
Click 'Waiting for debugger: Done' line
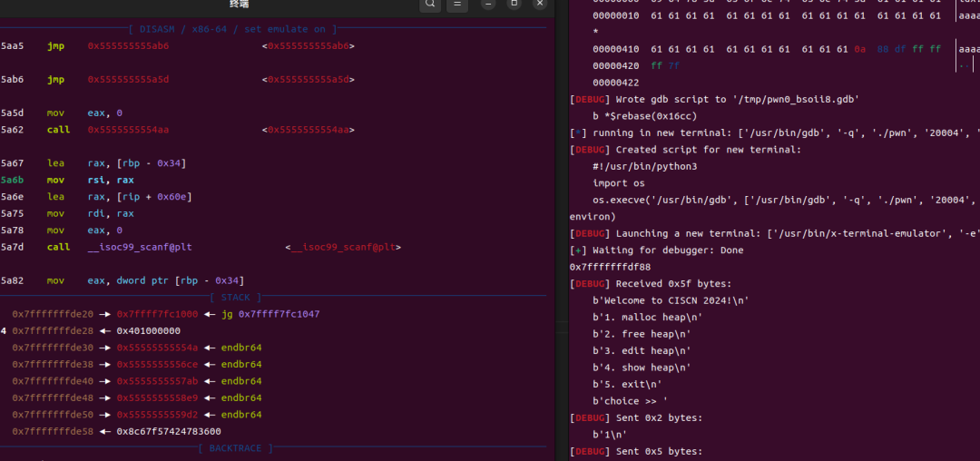click(x=656, y=250)
